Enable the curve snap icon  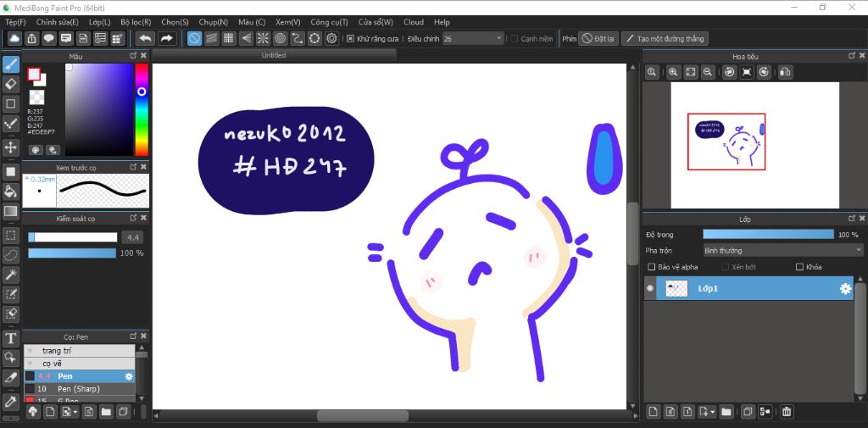298,39
